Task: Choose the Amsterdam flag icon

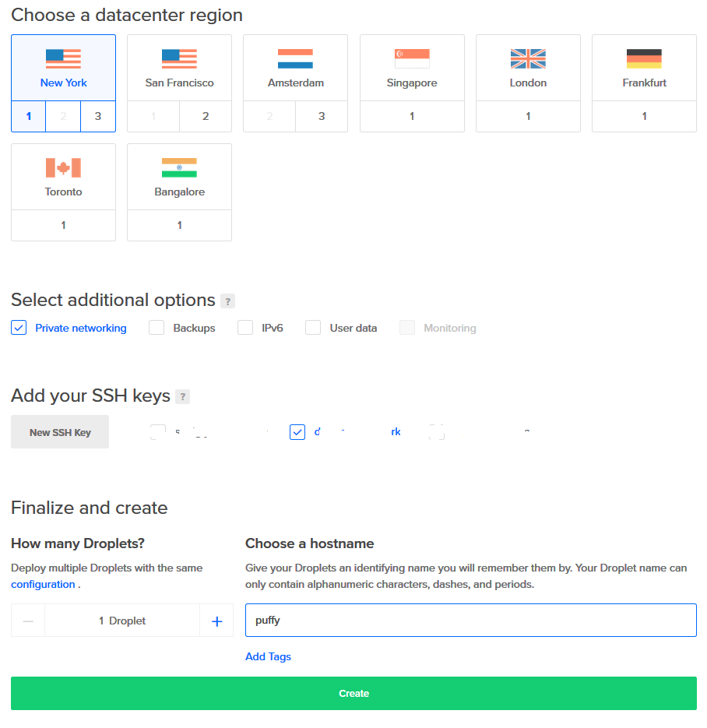Action: pyautogui.click(x=295, y=59)
